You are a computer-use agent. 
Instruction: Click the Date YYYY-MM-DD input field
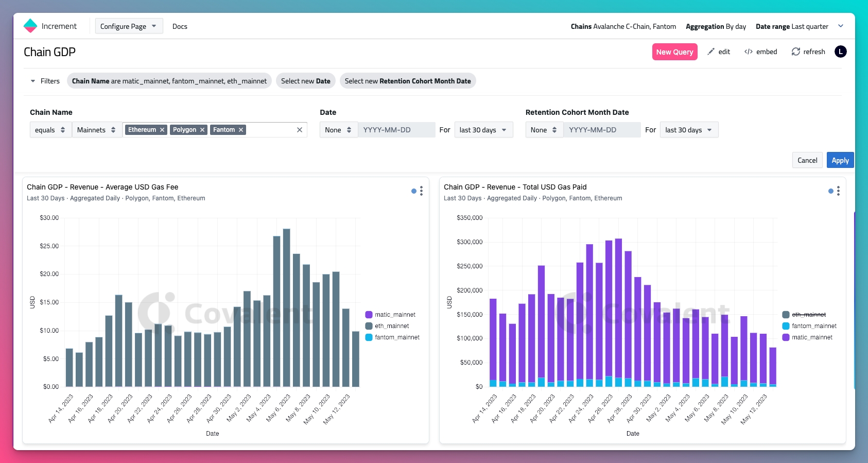(x=396, y=130)
